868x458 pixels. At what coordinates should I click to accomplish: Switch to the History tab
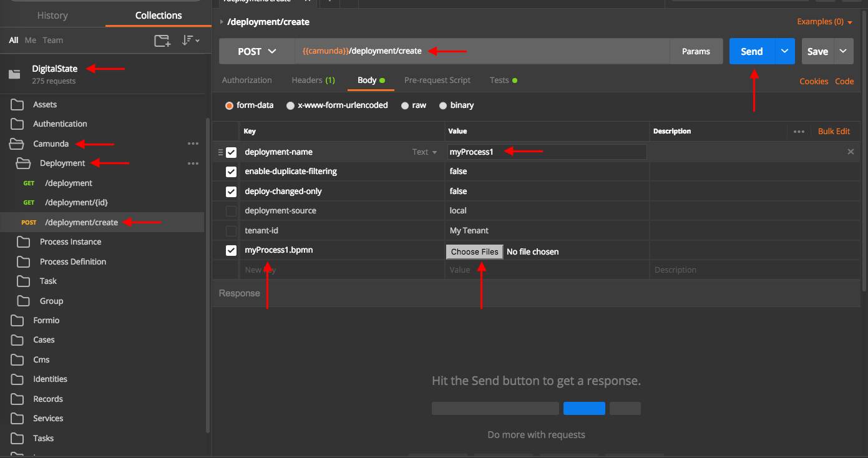click(x=52, y=16)
